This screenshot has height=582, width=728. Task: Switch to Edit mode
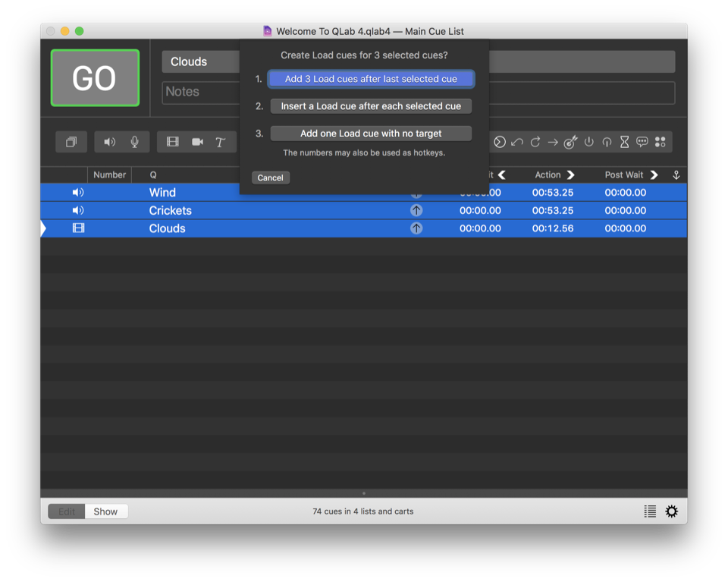pos(67,511)
